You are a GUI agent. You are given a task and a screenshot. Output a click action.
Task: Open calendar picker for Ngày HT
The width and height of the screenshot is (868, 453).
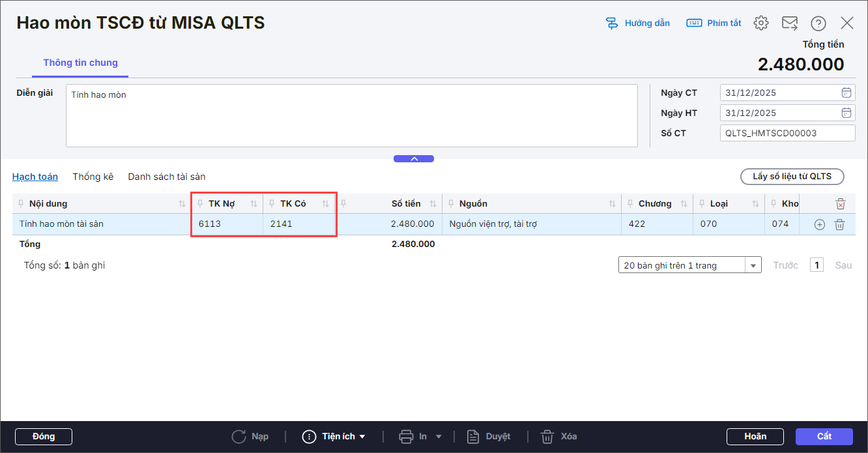coord(846,113)
